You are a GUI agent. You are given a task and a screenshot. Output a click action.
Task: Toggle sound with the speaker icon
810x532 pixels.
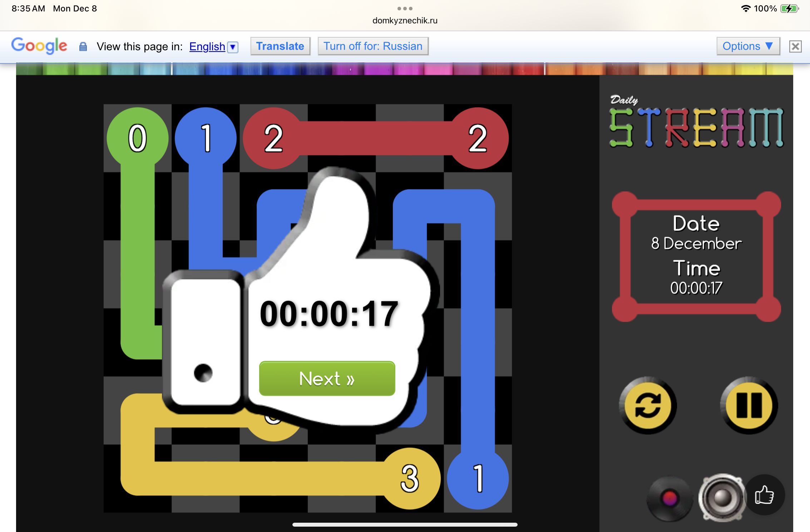(x=722, y=497)
